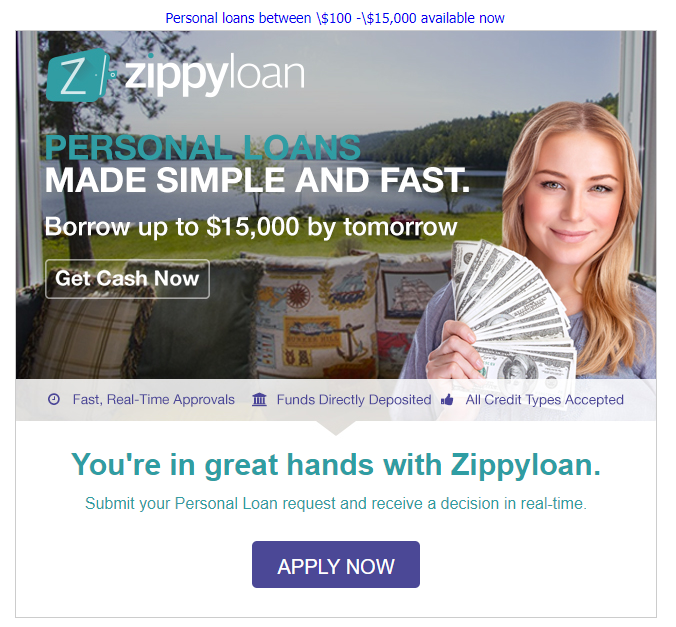Viewport: 676px width, 627px height.
Task: Click Borrow up to $15,000 by tomorrow
Action: pyautogui.click(x=250, y=227)
